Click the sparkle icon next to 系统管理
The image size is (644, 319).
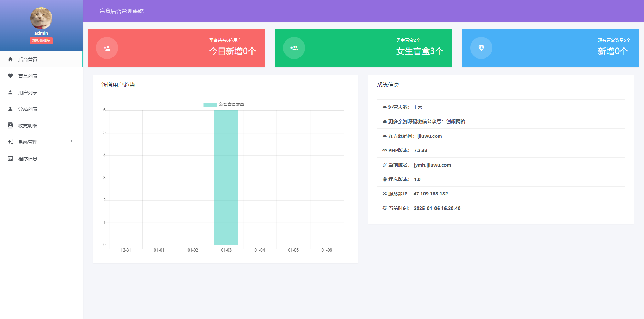[10, 142]
